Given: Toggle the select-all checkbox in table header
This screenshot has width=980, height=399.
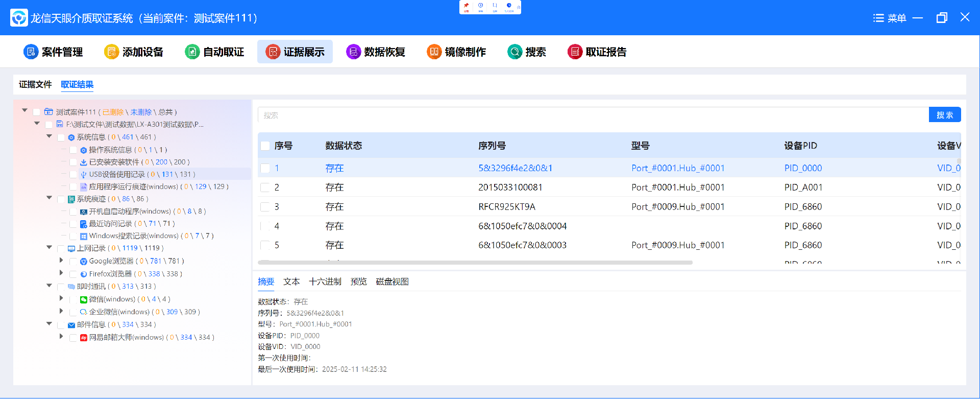Looking at the screenshot, I should pyautogui.click(x=265, y=146).
